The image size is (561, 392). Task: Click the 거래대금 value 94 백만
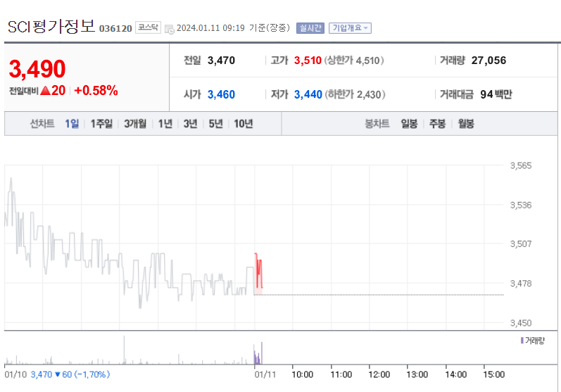pos(496,94)
